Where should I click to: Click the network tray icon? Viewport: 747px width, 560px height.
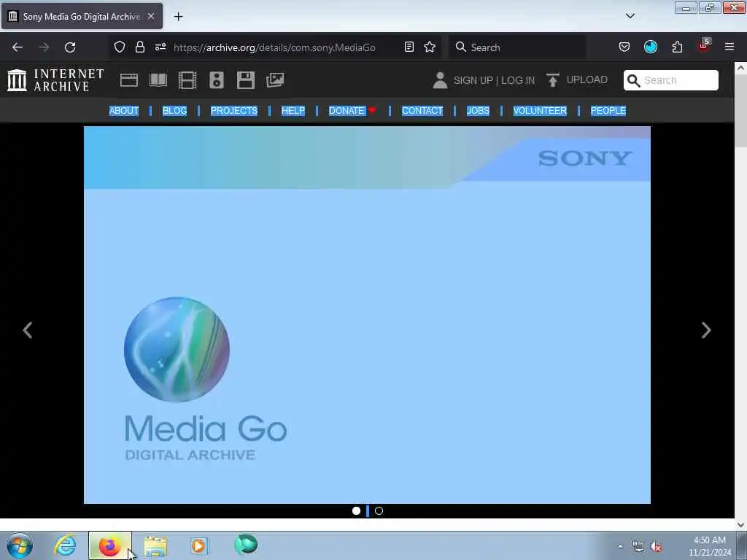(638, 547)
